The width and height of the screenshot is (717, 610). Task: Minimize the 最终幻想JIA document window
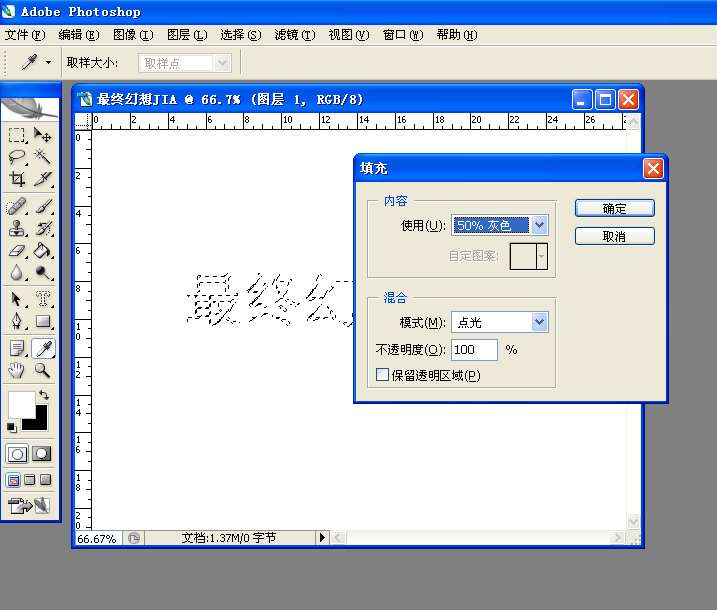pos(582,99)
